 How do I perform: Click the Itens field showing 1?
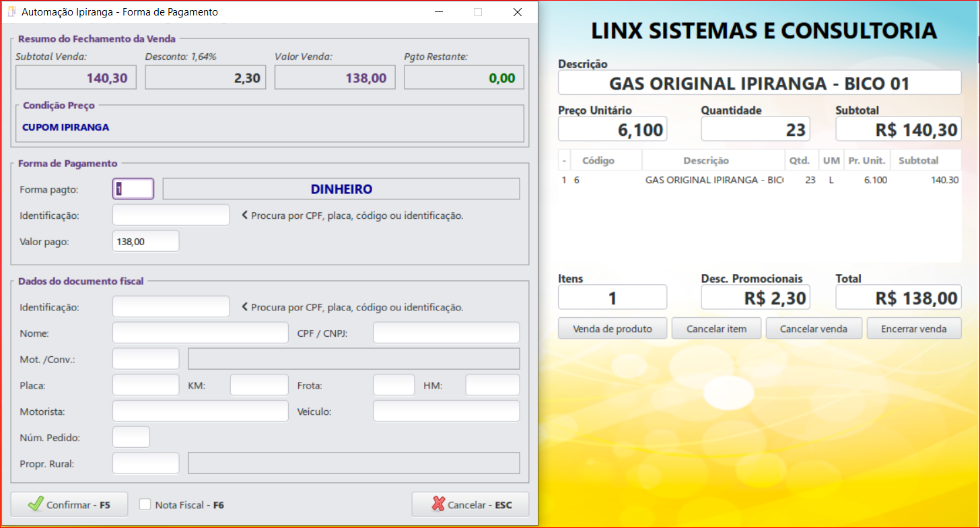(x=612, y=298)
